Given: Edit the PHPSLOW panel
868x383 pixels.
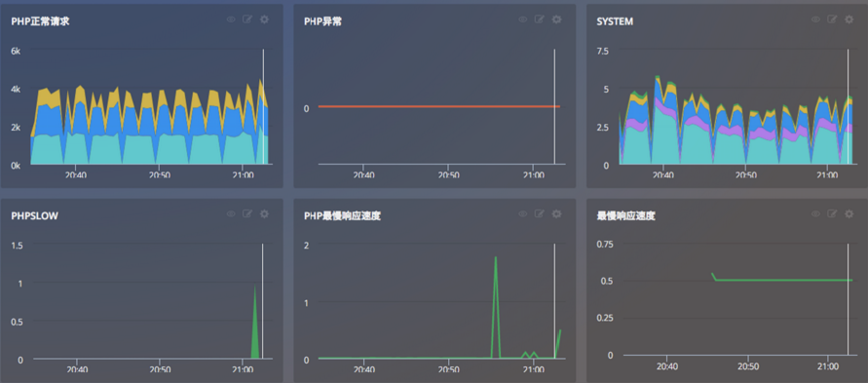Looking at the screenshot, I should click(247, 213).
